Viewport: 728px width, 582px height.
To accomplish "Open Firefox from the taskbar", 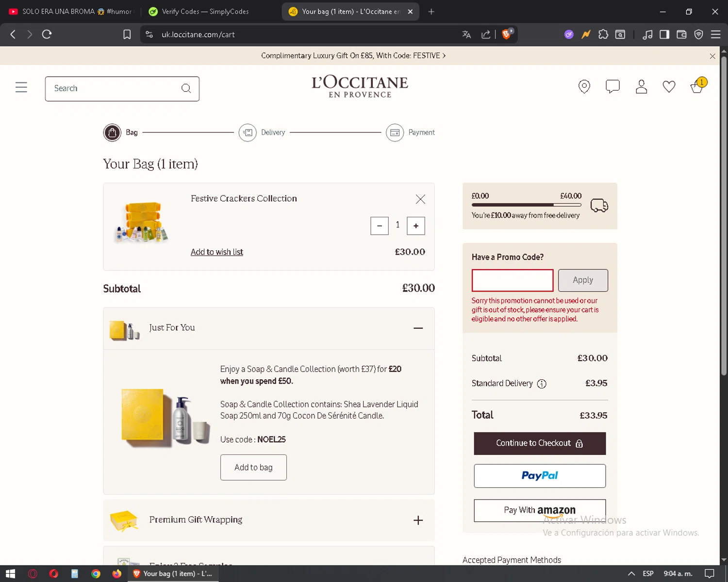I will (116, 574).
